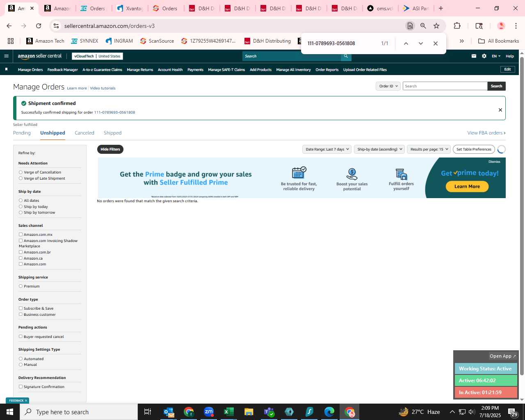This screenshot has height=420, width=525.
Task: Check the Amazon.com.mx sales channel
Action: pos(21,235)
